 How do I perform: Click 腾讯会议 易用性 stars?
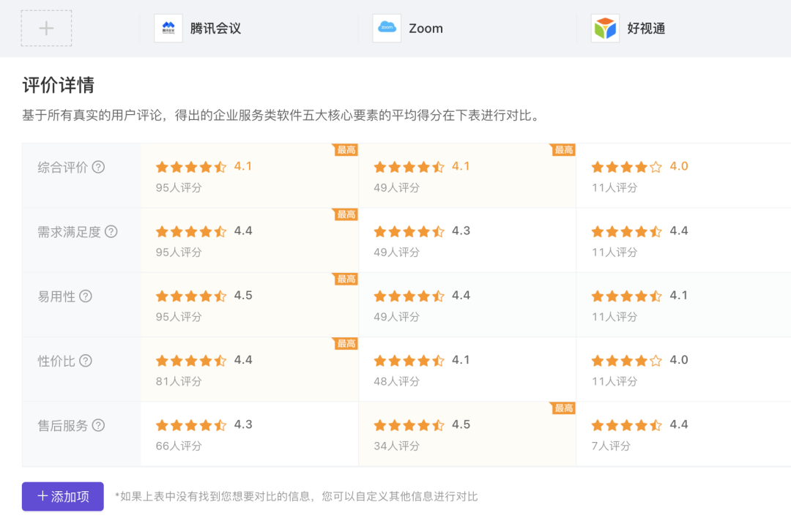191,296
